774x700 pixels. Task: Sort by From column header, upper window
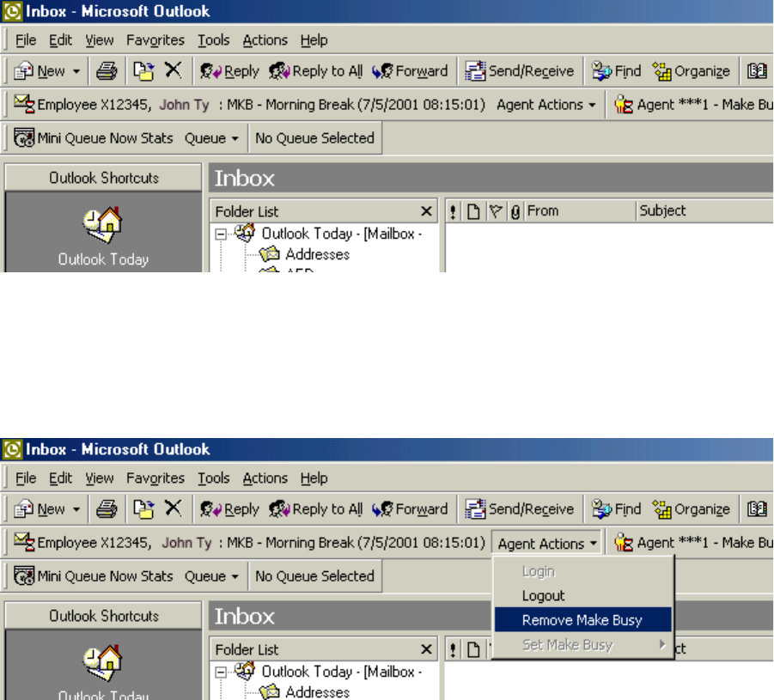coord(580,211)
